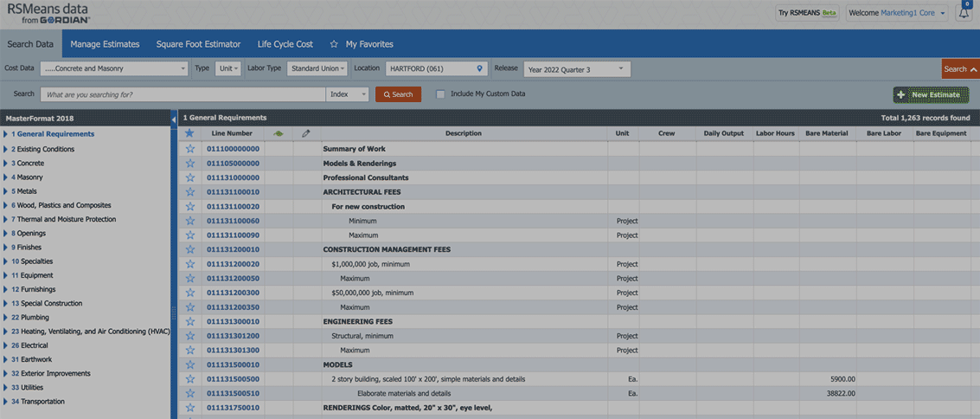Enable Include My Custom Data checkbox

click(440, 93)
